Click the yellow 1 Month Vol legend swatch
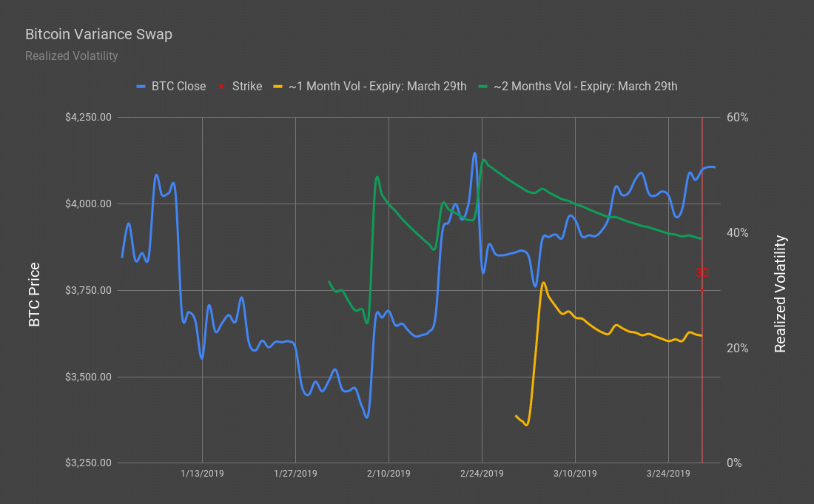This screenshot has width=814, height=504. 277,87
